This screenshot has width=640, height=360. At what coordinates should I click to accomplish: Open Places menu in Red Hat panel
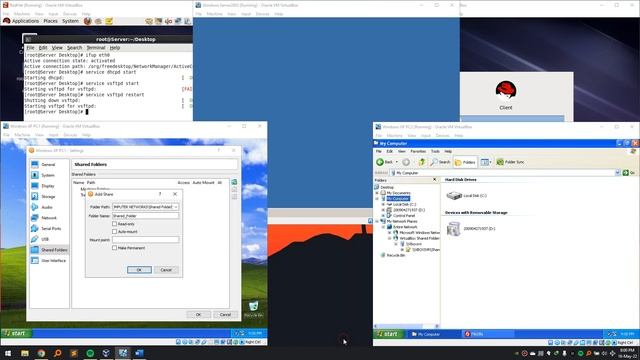50,21
